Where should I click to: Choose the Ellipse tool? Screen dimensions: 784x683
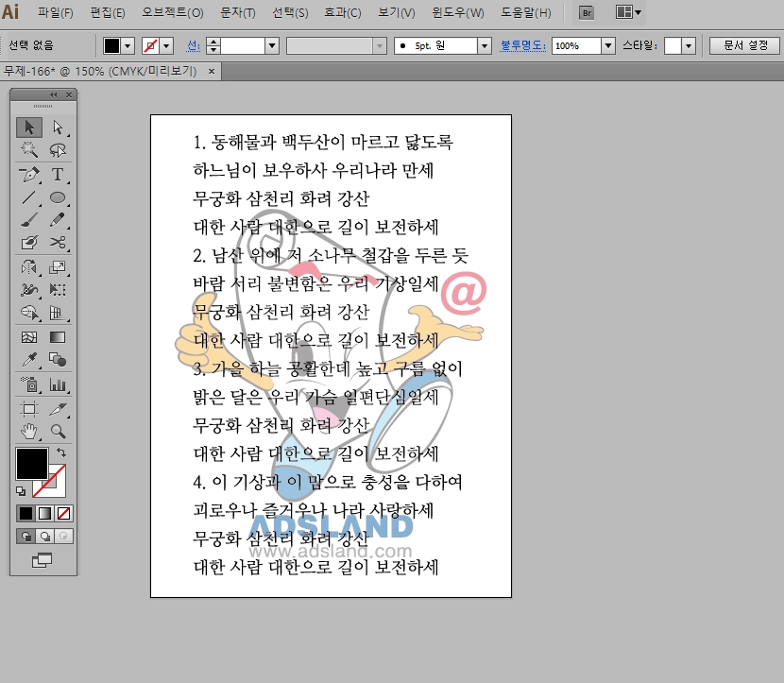coord(58,197)
